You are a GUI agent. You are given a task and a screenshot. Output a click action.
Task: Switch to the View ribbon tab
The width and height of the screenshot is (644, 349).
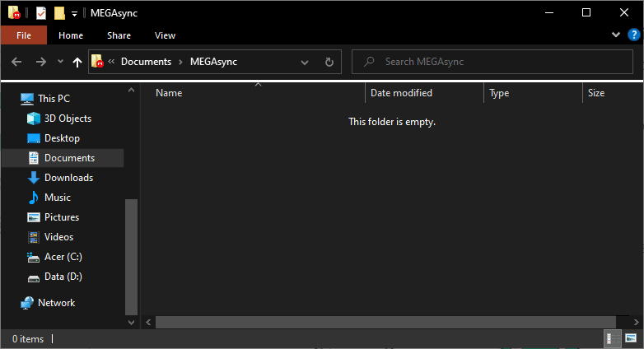[x=165, y=35]
